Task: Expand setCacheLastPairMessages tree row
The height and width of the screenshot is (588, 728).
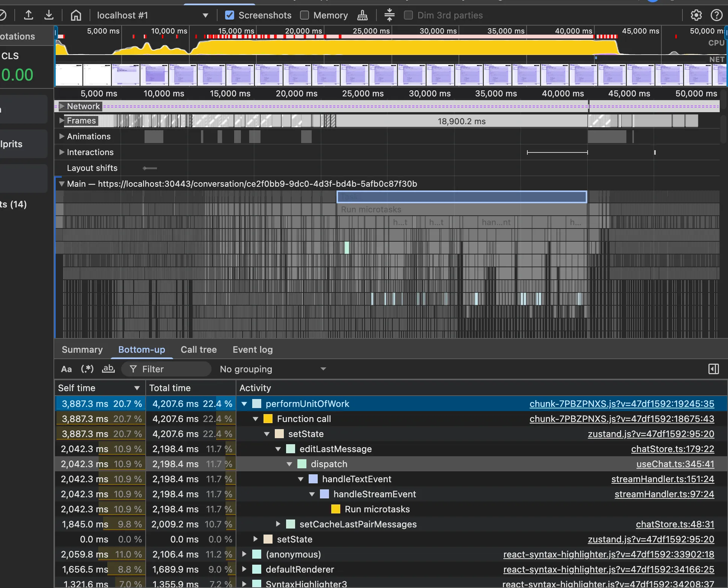Action: pyautogui.click(x=278, y=524)
